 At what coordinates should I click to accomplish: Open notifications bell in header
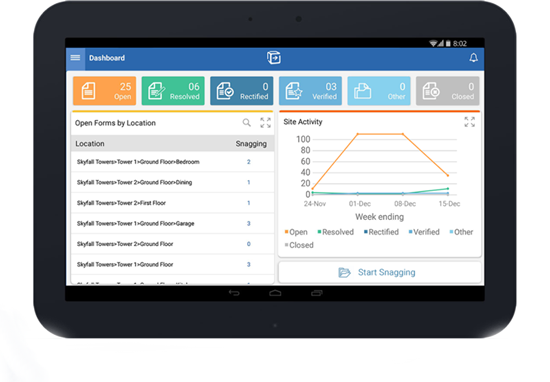coord(474,58)
